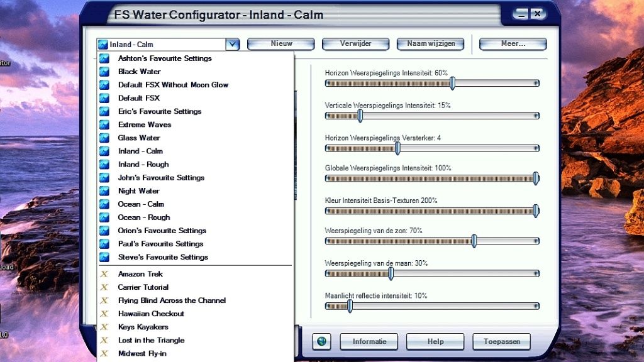
Task: Collapse the preset dropdown using its arrow
Action: (x=233, y=44)
